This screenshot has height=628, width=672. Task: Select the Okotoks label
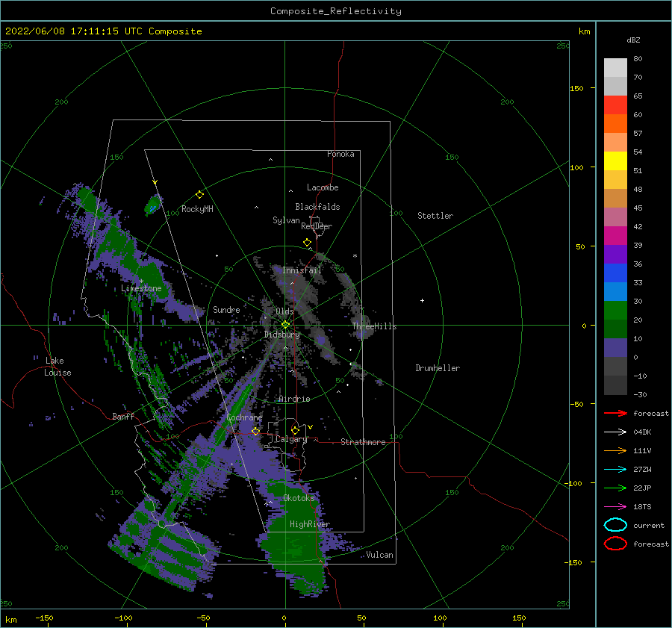(299, 498)
